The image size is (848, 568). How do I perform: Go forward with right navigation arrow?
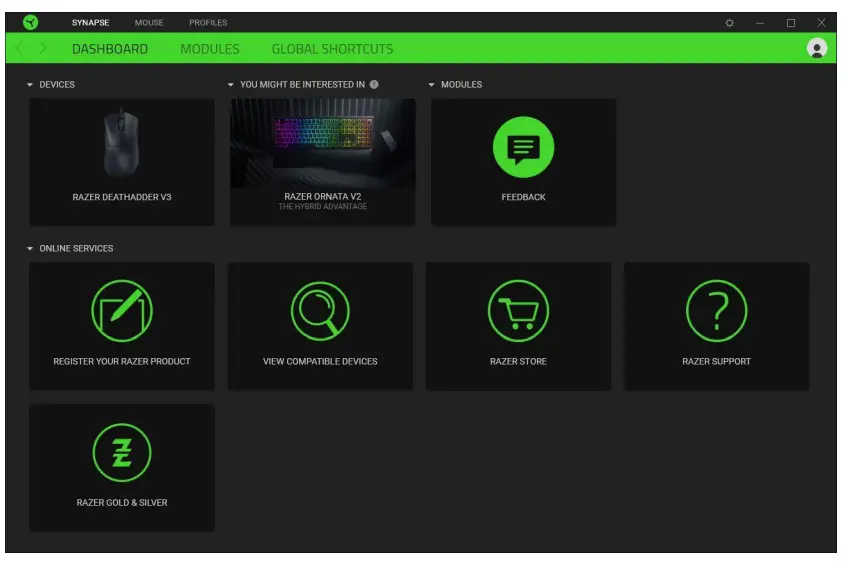point(43,49)
